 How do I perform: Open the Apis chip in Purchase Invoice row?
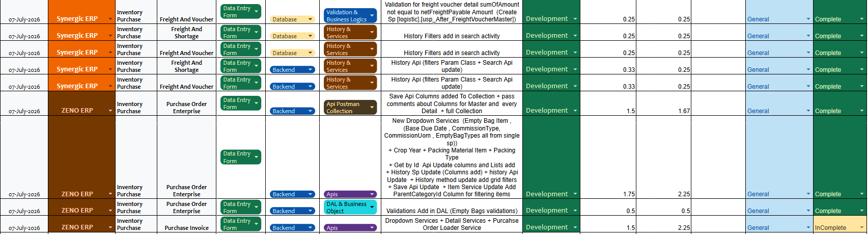tap(350, 228)
